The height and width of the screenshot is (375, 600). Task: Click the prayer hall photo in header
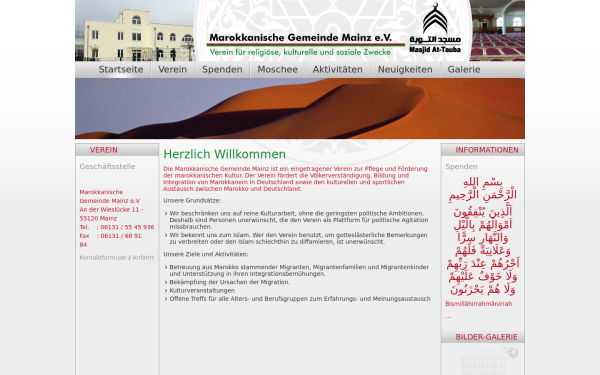(x=497, y=31)
